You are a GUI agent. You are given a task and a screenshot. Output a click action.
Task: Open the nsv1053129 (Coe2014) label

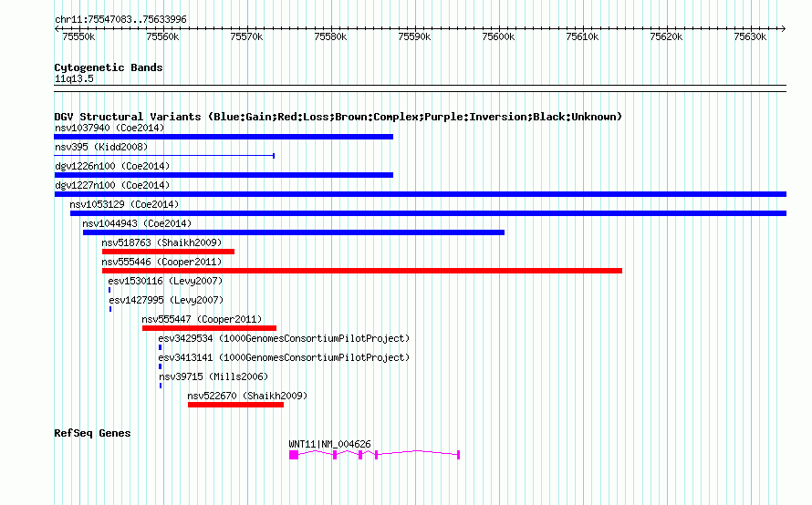pyautogui.click(x=124, y=204)
